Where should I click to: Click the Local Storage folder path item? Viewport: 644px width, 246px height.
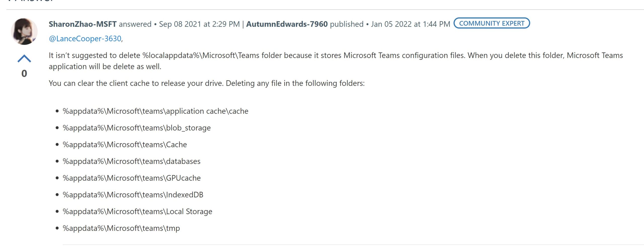[x=137, y=212]
